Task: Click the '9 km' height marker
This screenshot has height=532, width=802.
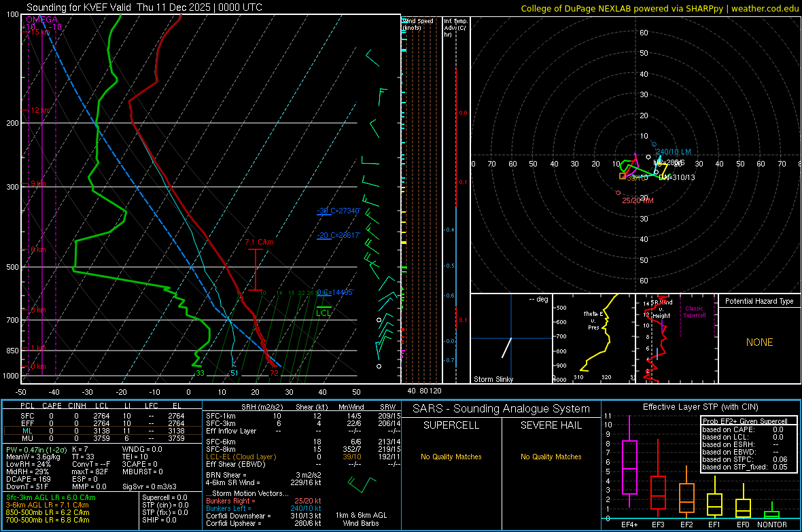Action: (x=38, y=183)
